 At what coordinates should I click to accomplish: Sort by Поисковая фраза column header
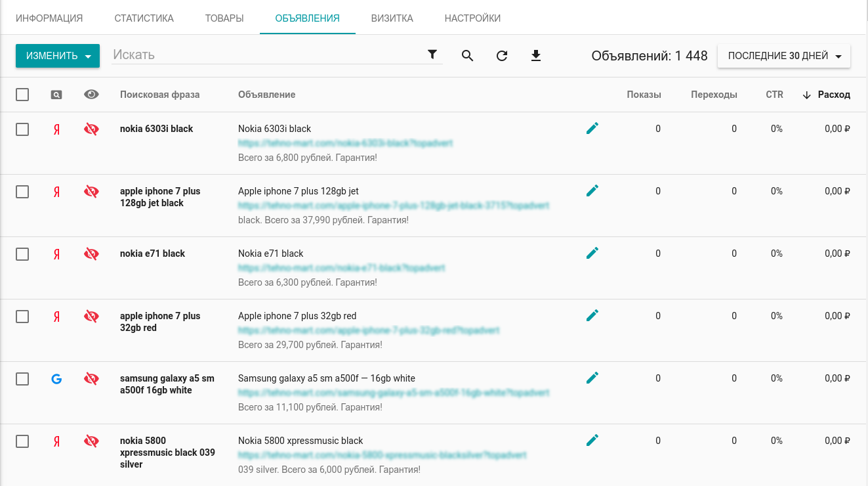click(159, 95)
